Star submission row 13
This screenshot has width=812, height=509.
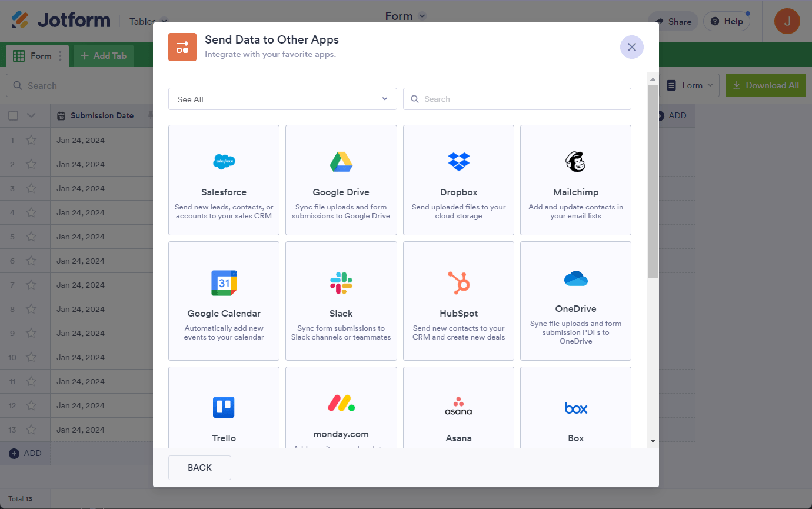tap(31, 430)
